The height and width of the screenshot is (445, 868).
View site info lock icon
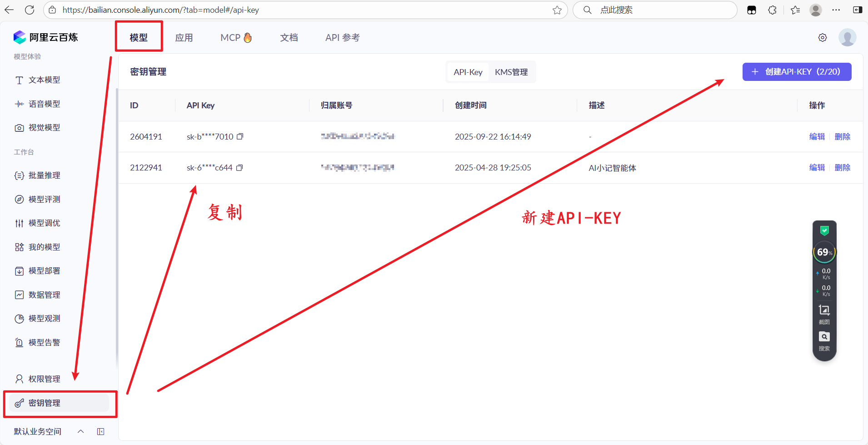52,10
